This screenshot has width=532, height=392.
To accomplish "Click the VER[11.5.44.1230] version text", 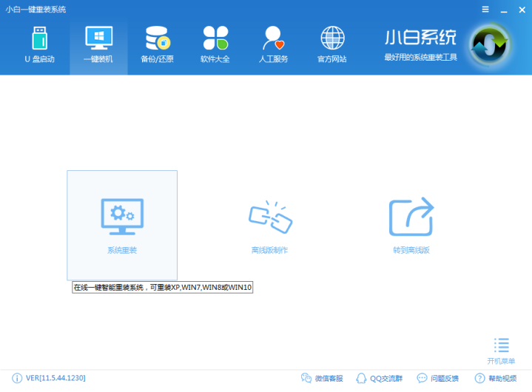I will tap(55, 378).
